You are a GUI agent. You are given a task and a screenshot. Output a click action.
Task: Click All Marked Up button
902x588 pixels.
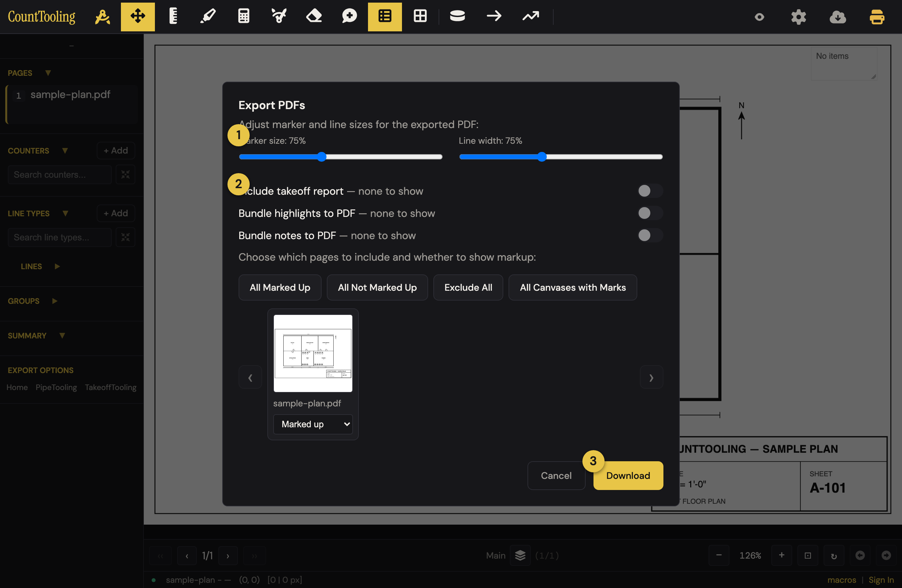(x=280, y=287)
